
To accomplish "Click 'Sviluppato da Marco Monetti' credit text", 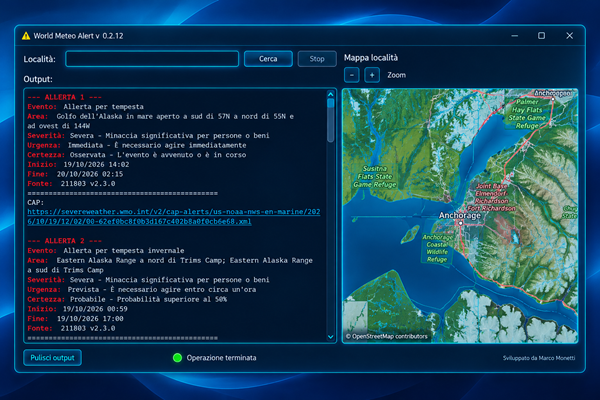I will (539, 358).
